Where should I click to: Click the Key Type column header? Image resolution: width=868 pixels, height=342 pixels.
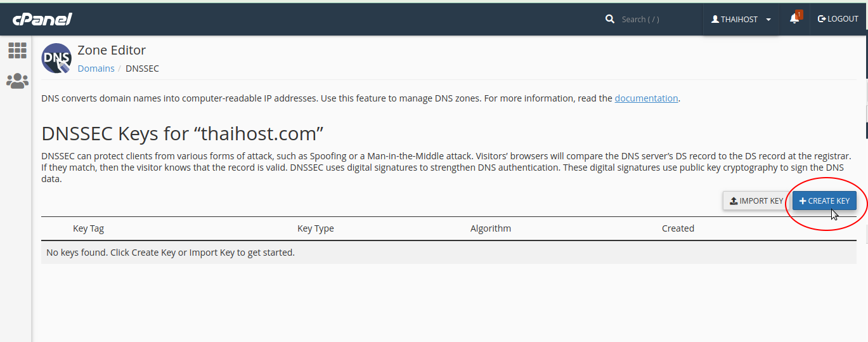315,228
